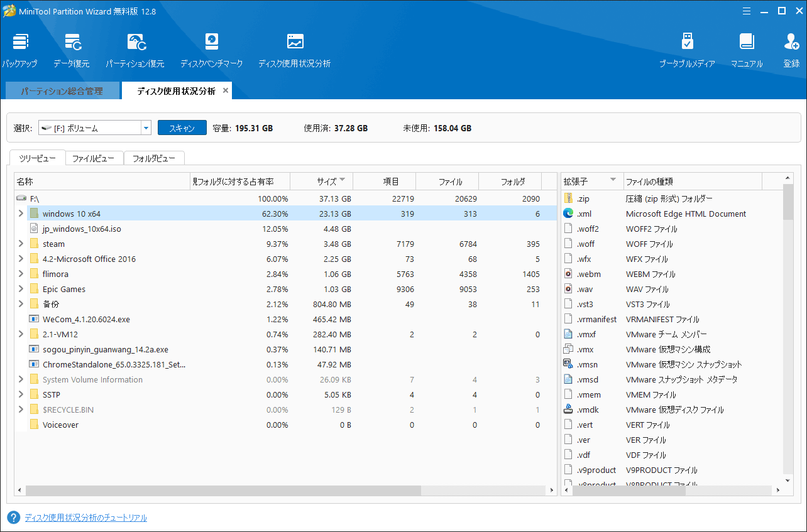Open Disk Benchmark (ディスクベンチマーク)
Image resolution: width=807 pixels, height=532 pixels.
pos(212,42)
